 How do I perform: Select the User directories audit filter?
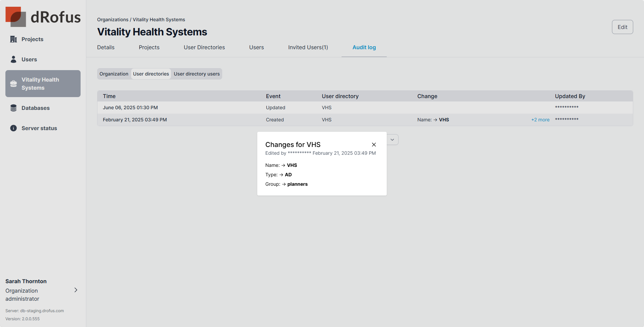point(151,74)
